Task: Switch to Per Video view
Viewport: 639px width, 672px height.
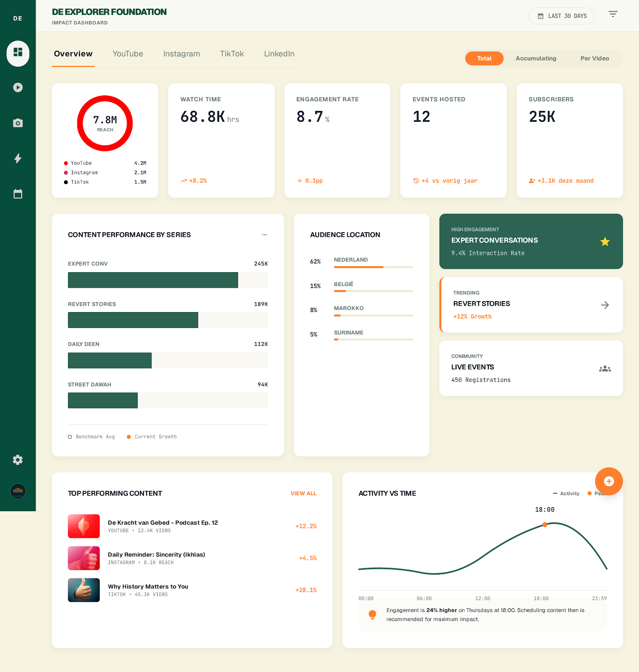Action: [594, 58]
